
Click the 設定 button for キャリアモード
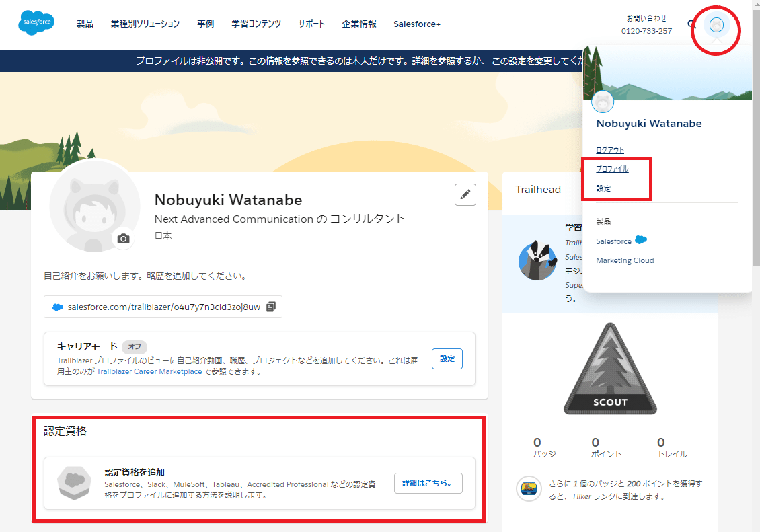[447, 358]
